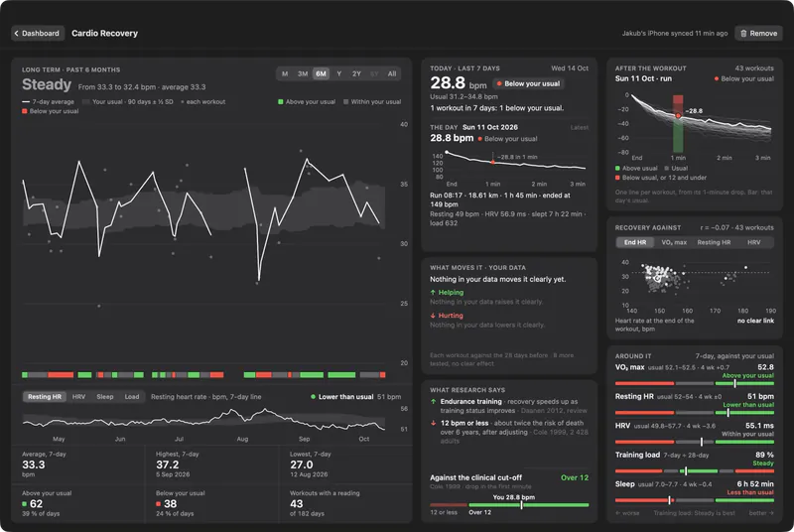Click the Run 08:17 workout summary line

point(502,199)
